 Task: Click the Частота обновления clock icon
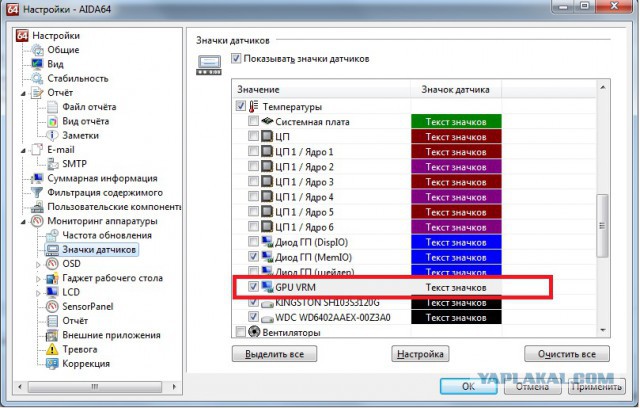[x=52, y=235]
